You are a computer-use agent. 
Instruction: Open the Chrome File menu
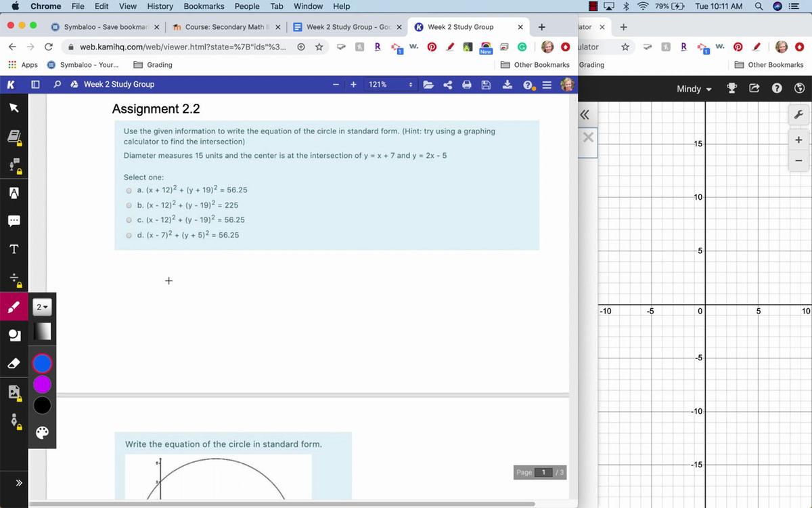coord(78,6)
